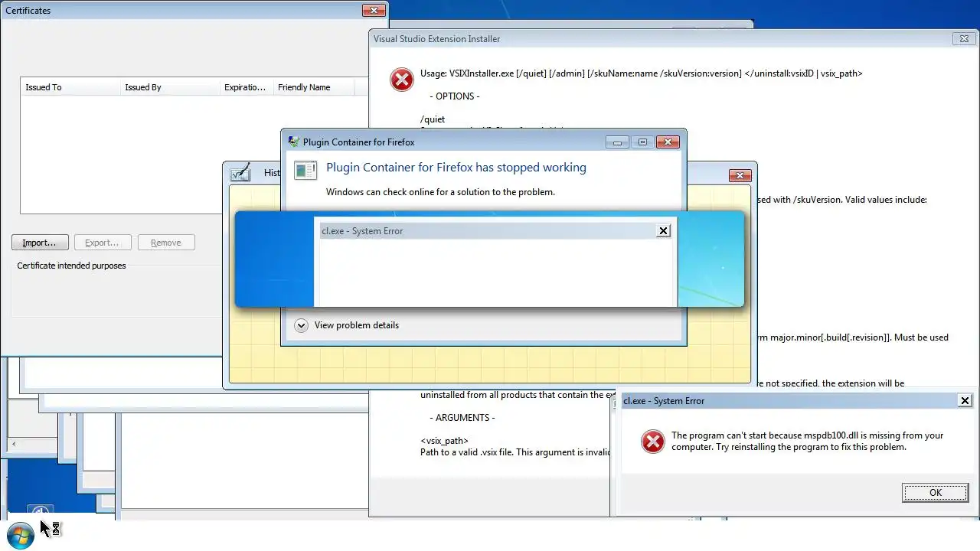Click the '<vsix_path>' argument text
Screen dimensions: 980x551
[x=444, y=441]
